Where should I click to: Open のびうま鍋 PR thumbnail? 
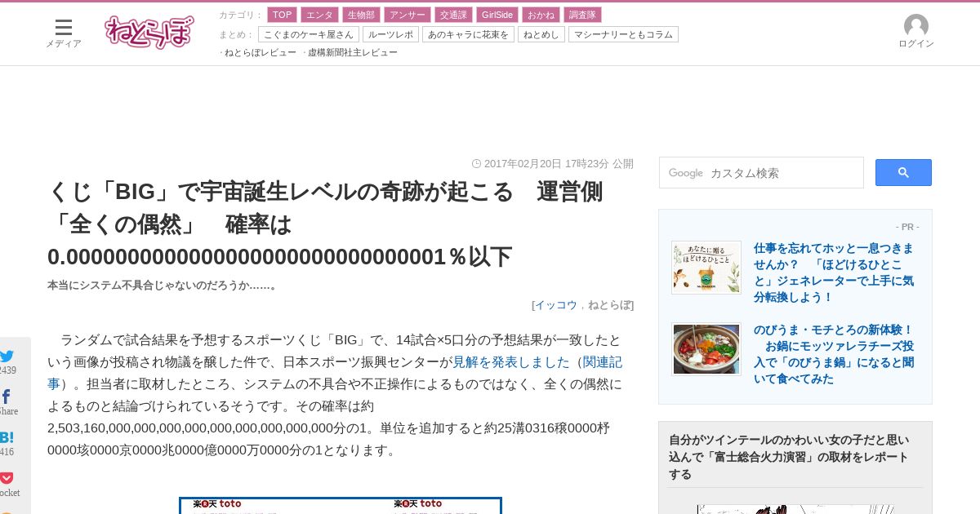click(x=706, y=349)
